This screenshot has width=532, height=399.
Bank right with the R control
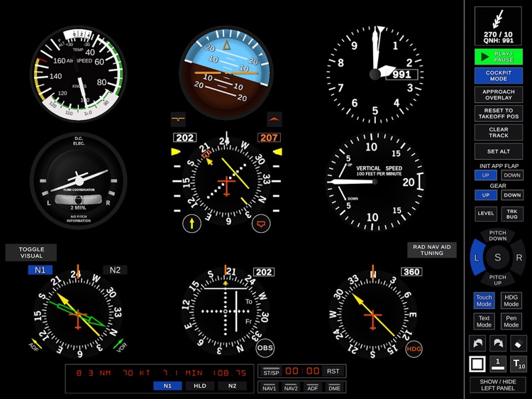[519, 258]
